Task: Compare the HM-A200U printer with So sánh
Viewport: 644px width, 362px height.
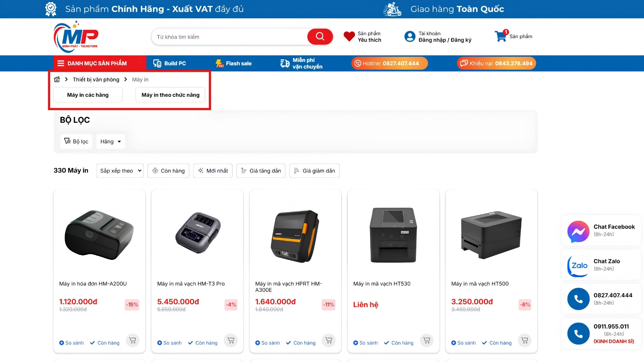Action: 71,343
